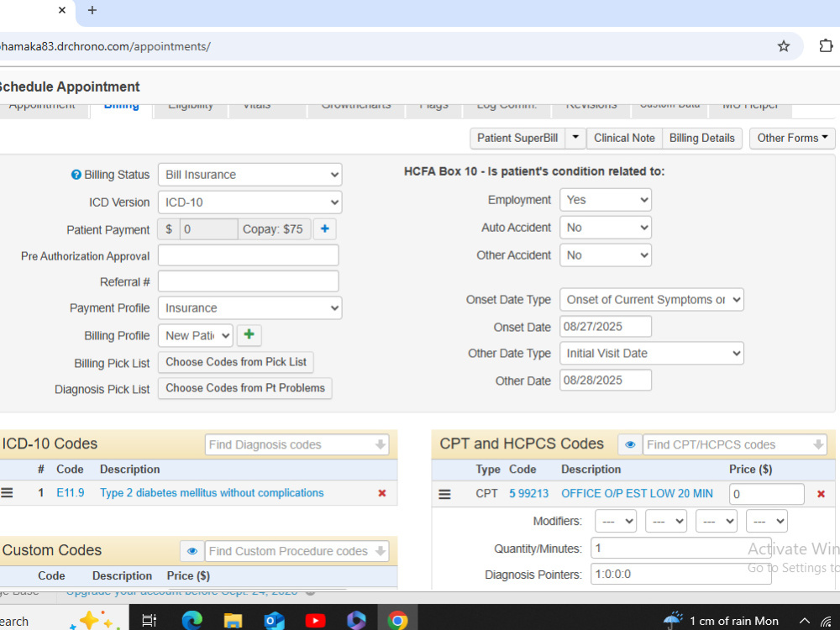840x630 pixels.
Task: Open the ICD Version dropdown
Action: click(x=250, y=202)
